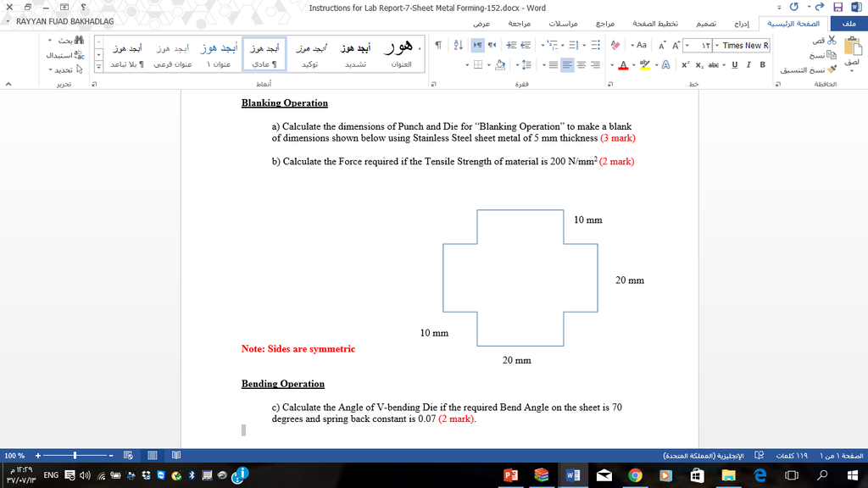The width and height of the screenshot is (868, 488).
Task: Toggle Underline formatting button
Action: pyautogui.click(x=735, y=65)
